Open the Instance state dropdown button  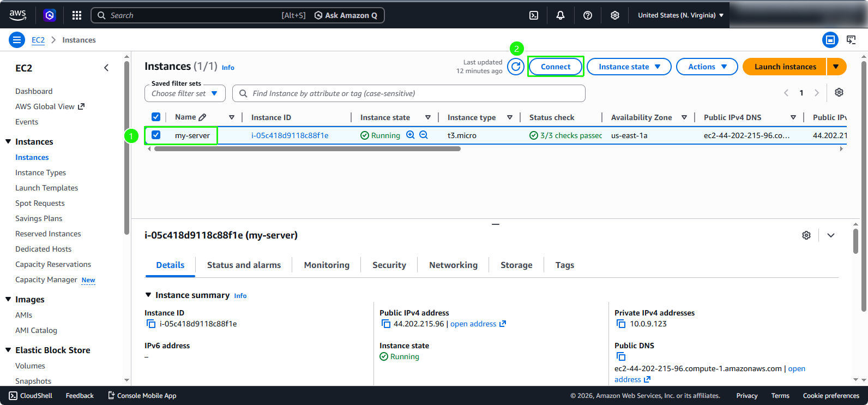(x=629, y=67)
